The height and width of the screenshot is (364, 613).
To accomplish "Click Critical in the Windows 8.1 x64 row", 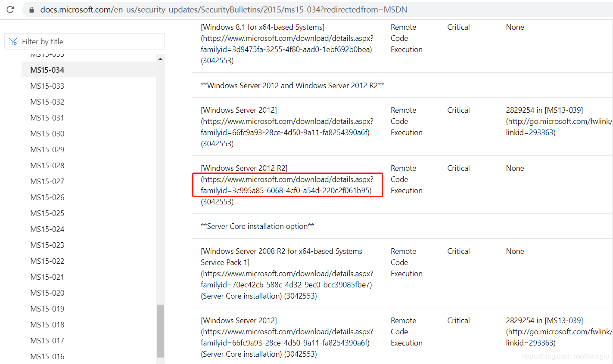I will pos(458,27).
